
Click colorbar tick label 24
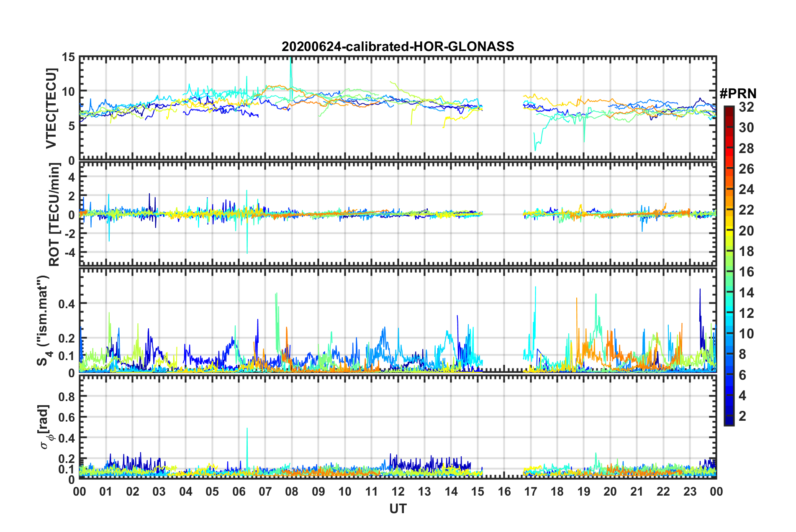point(746,189)
